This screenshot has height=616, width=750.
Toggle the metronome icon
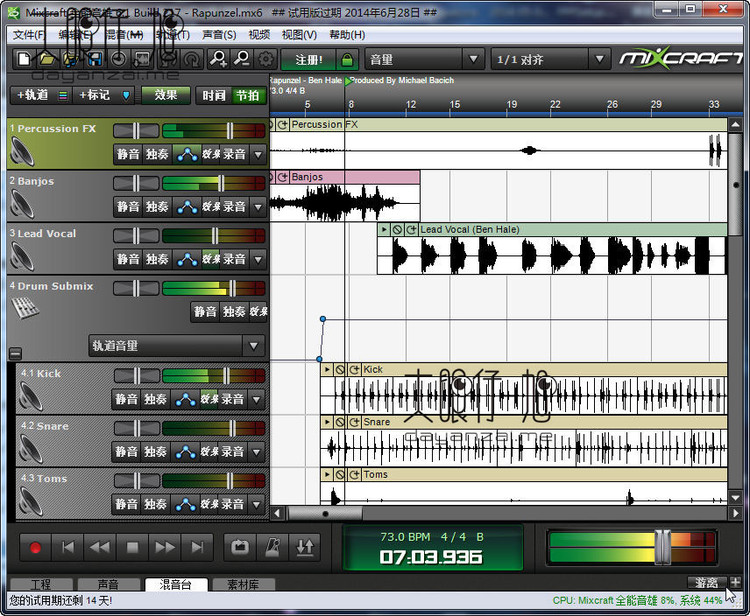(x=273, y=547)
